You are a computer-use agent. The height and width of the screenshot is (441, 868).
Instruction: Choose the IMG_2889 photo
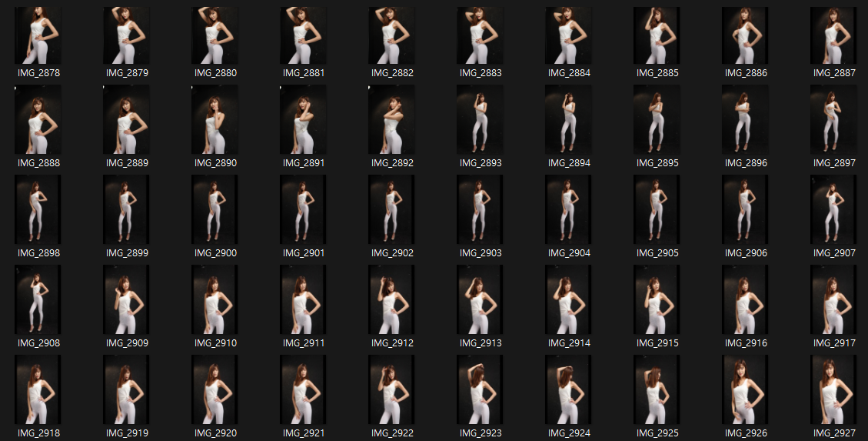coord(127,119)
